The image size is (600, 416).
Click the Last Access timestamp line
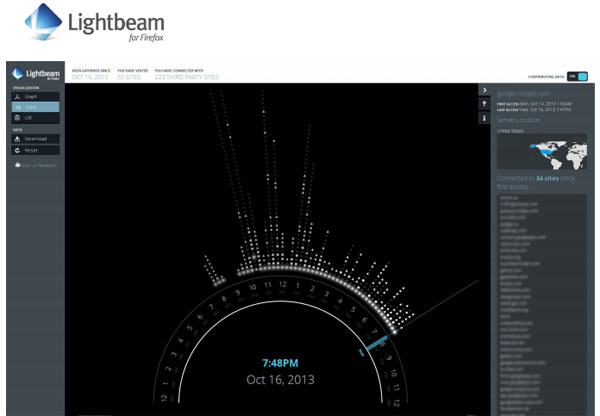pos(533,109)
